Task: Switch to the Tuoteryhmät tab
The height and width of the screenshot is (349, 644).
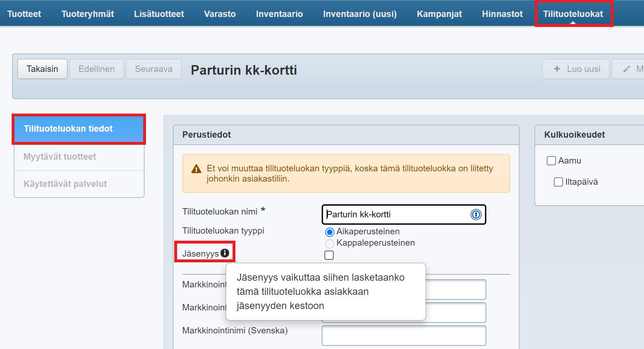Action: pos(88,14)
